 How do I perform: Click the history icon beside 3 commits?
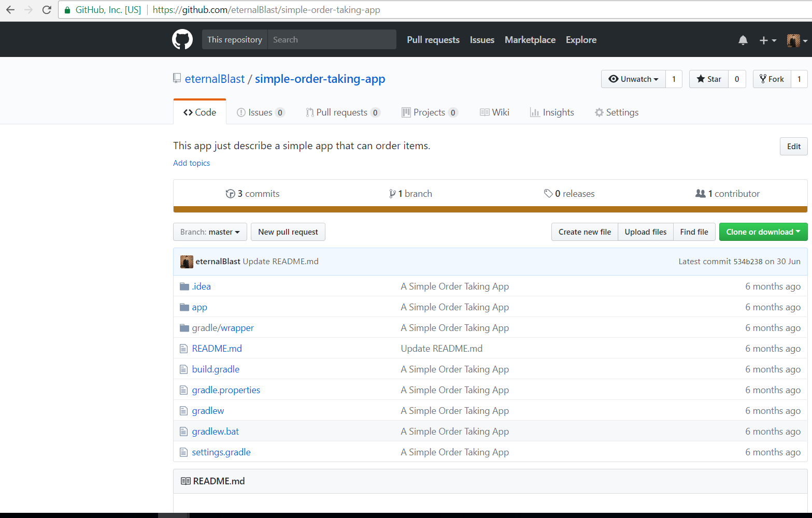231,194
